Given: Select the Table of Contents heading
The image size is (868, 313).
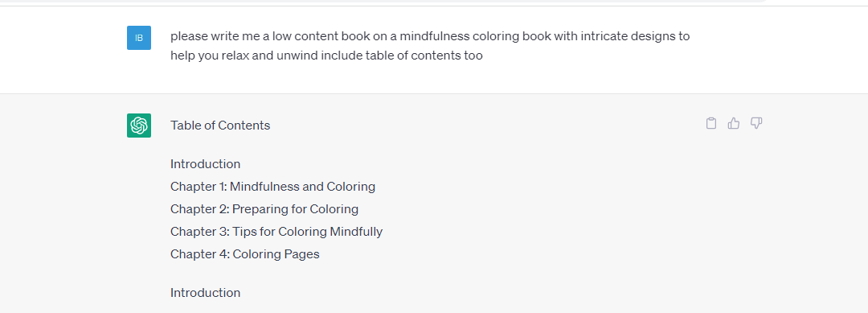Looking at the screenshot, I should 220,126.
